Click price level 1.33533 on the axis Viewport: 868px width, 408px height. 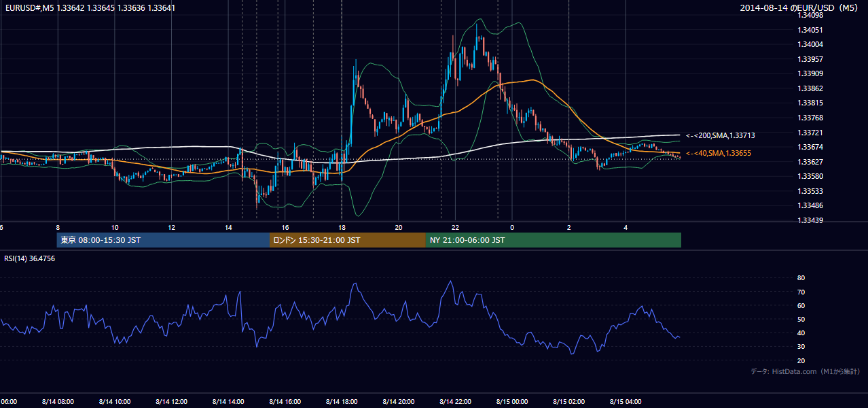tap(810, 191)
